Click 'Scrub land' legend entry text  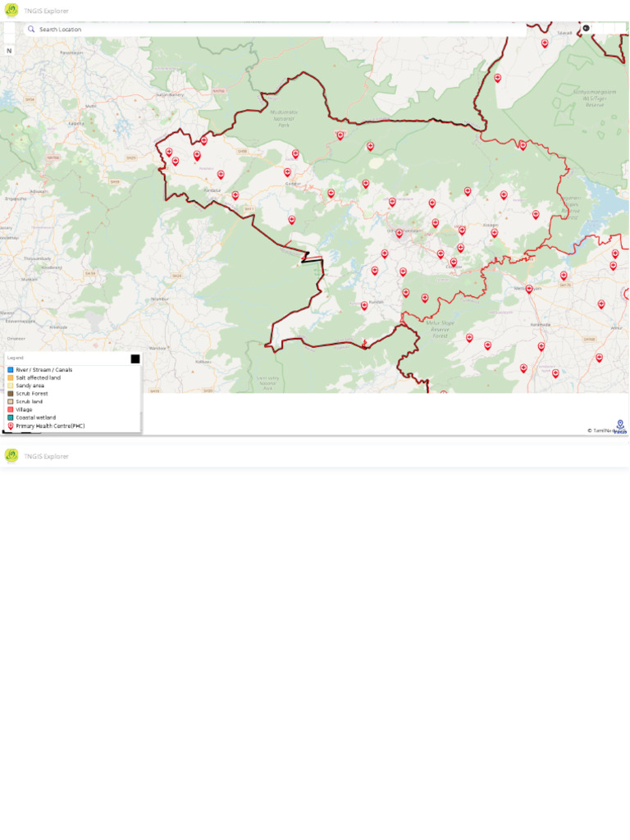tap(29, 401)
